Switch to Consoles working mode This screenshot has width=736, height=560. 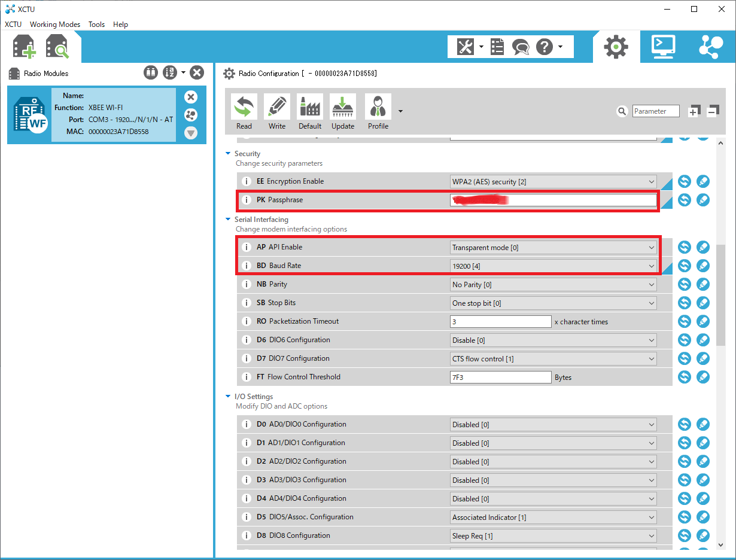click(663, 47)
